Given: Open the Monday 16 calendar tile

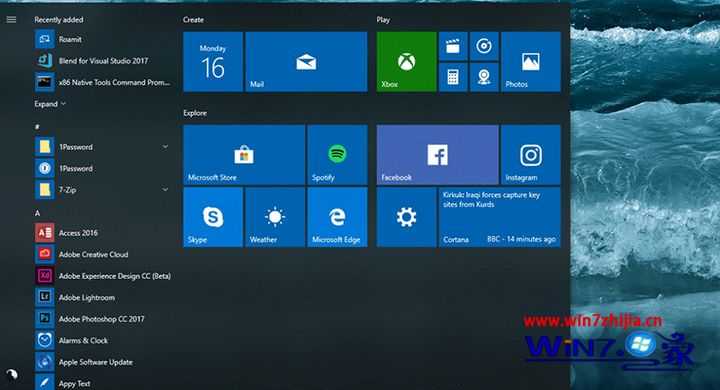Looking at the screenshot, I should pyautogui.click(x=213, y=62).
